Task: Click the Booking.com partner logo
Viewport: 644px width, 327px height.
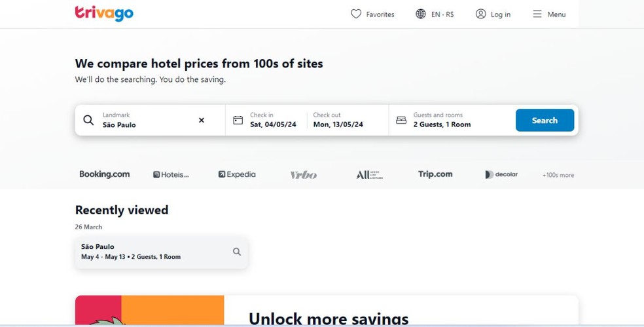Action: (105, 174)
